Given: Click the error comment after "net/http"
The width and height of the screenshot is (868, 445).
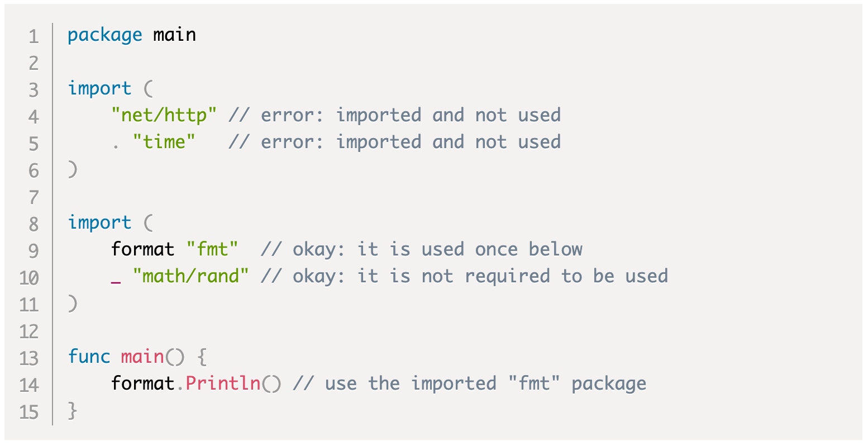Looking at the screenshot, I should (x=394, y=116).
